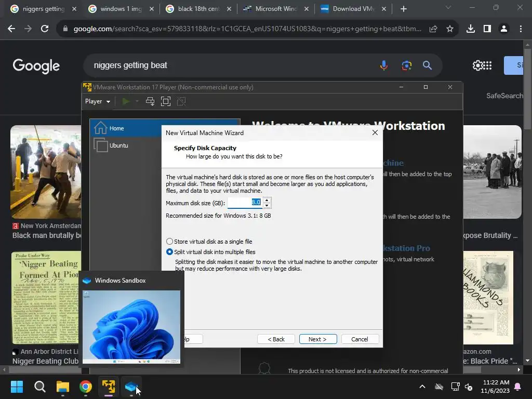This screenshot has width=532, height=399.
Task: Open Google quick settings gear
Action: (477, 65)
